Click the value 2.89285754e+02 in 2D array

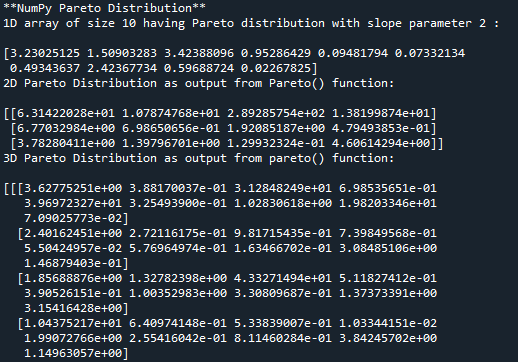tap(276, 113)
